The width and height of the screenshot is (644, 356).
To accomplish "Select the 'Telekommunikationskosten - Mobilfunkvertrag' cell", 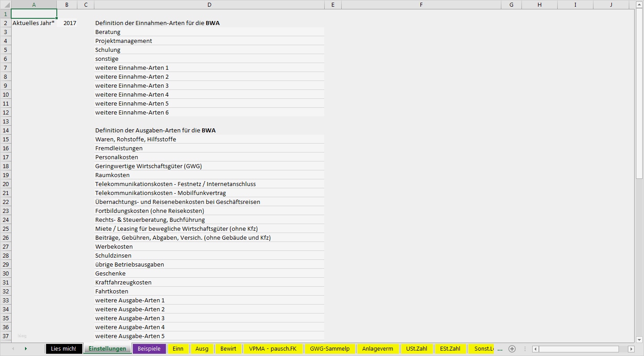I will (x=209, y=193).
